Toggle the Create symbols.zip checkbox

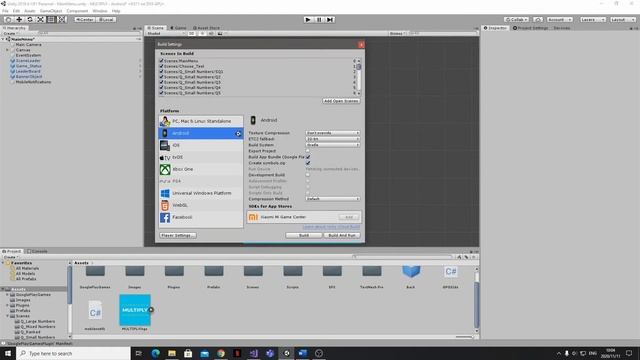coord(308,163)
